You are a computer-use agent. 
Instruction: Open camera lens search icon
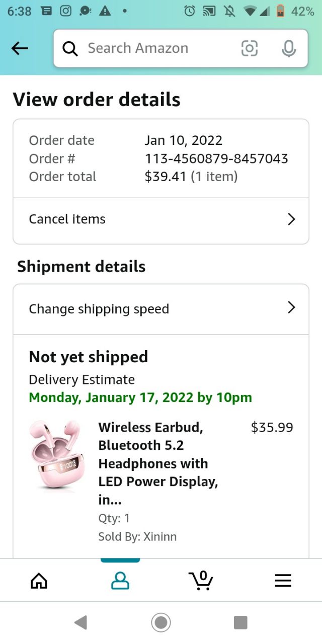(x=250, y=48)
